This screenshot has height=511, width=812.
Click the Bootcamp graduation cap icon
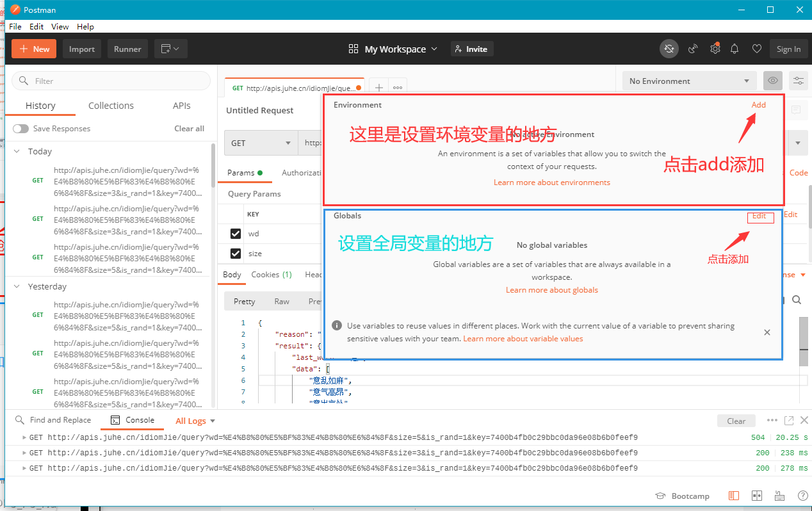click(660, 496)
